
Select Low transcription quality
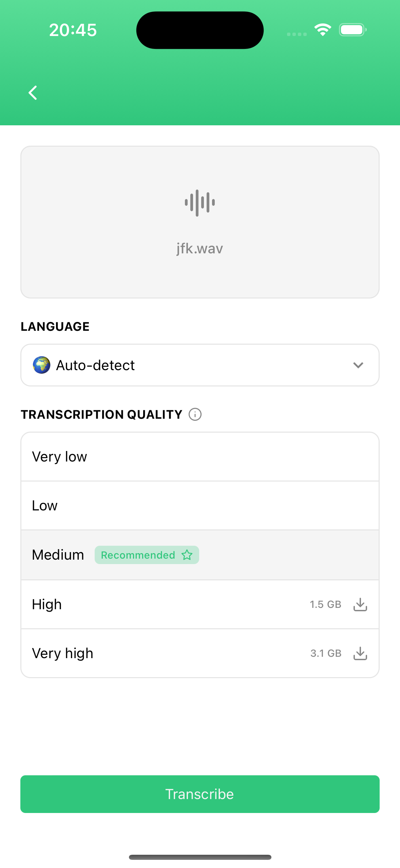tap(200, 506)
